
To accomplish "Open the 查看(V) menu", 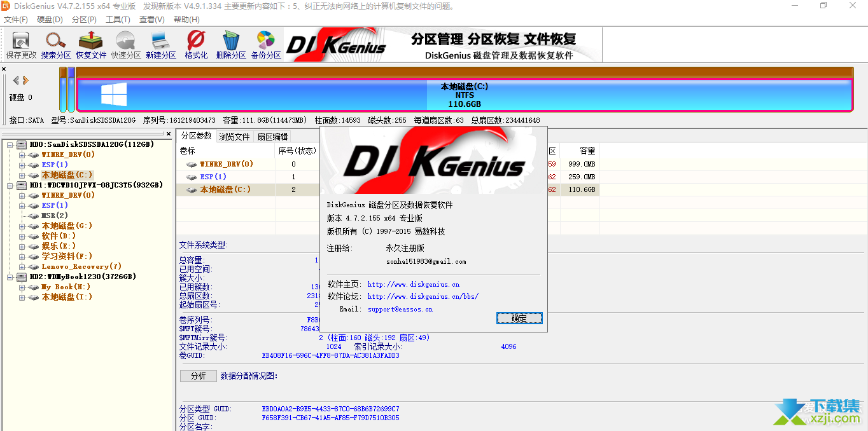I will pos(151,20).
